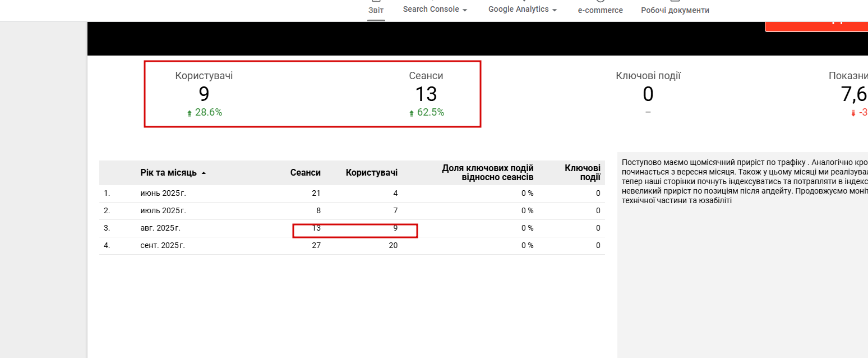Click the 0 % cell in сент. row
This screenshot has height=358, width=868.
tap(527, 246)
